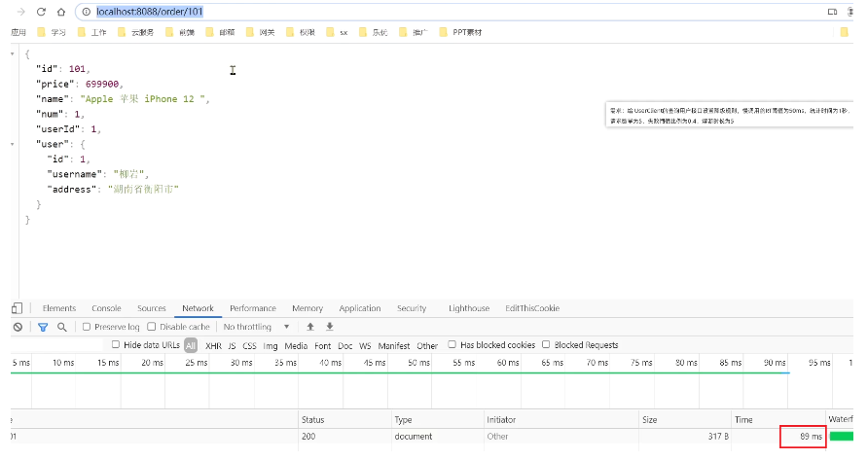Go to browser home page icon
Screen dimensions: 868x460
pos(61,12)
